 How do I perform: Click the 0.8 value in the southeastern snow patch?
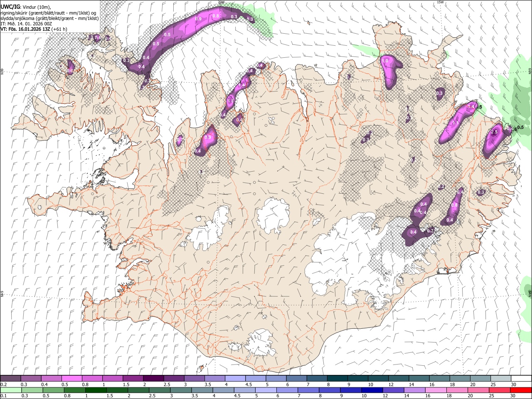[x=454, y=205]
